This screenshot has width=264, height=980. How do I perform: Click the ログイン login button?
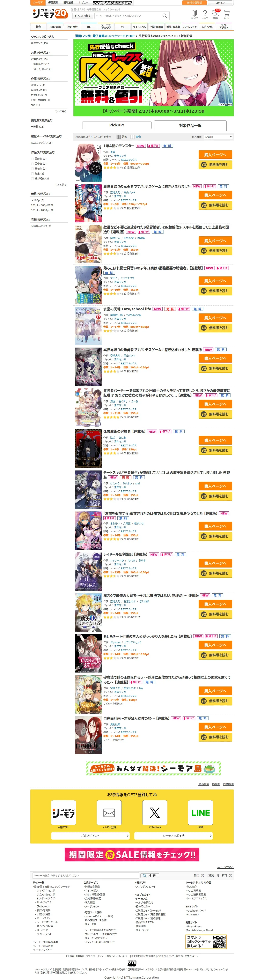coord(220,3)
